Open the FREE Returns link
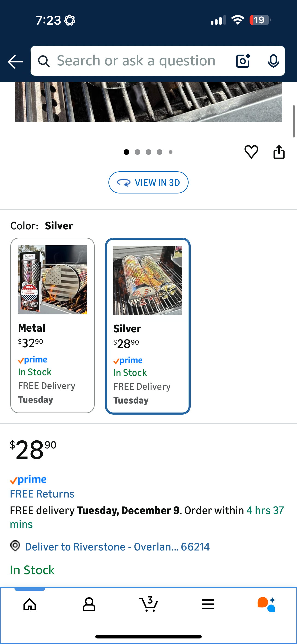Screen dimensions: 297x644 tap(42, 494)
